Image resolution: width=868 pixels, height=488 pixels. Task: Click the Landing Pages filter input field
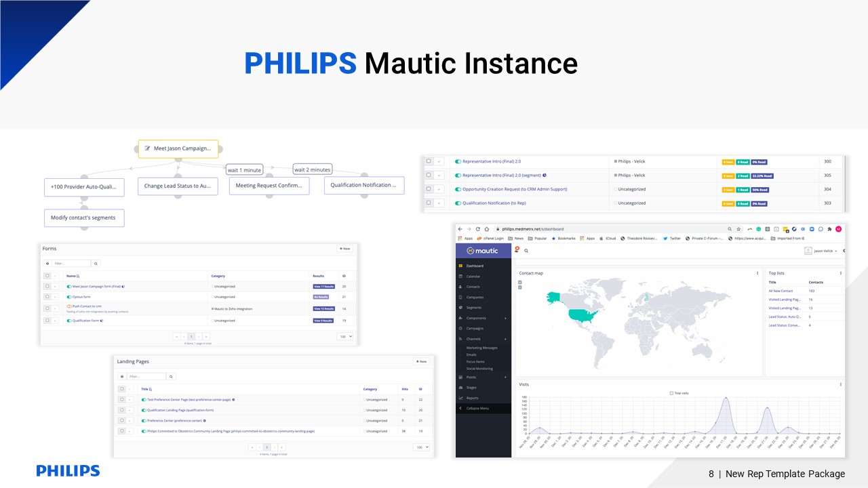[146, 376]
